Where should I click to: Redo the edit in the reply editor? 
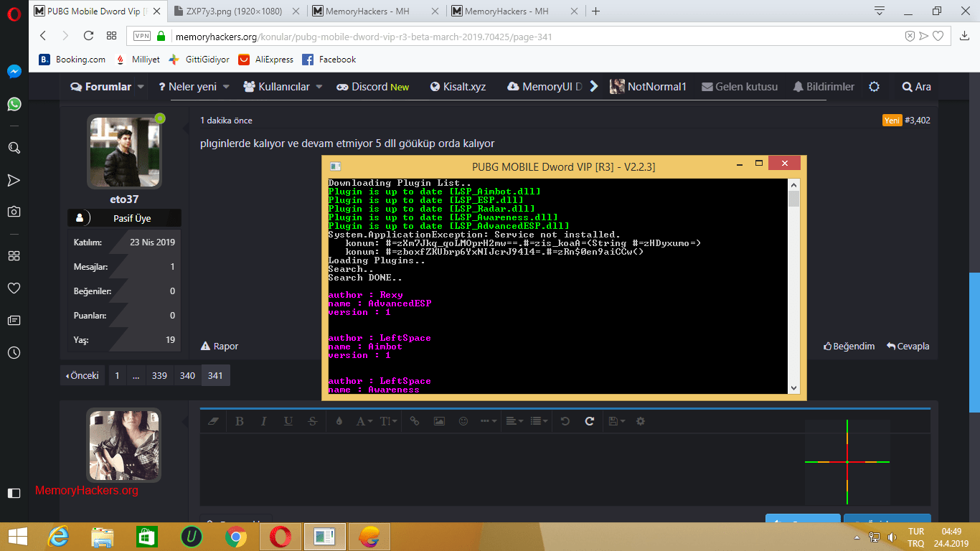[x=590, y=421]
